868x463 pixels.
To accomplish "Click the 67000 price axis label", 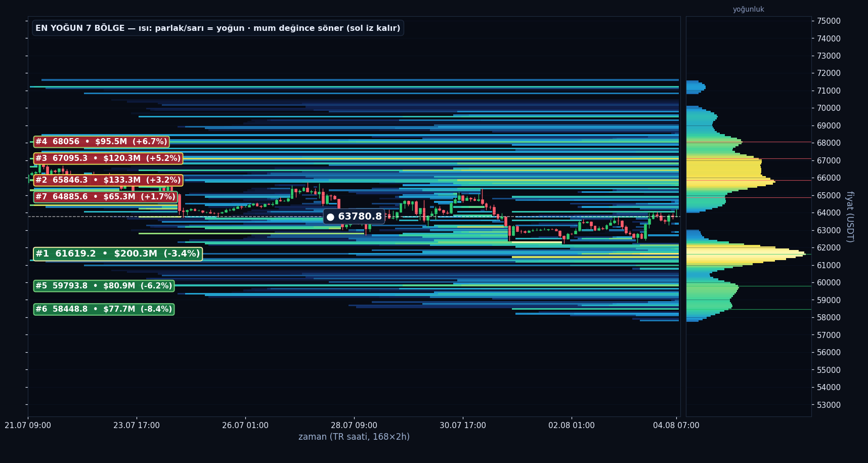I will 829,161.
